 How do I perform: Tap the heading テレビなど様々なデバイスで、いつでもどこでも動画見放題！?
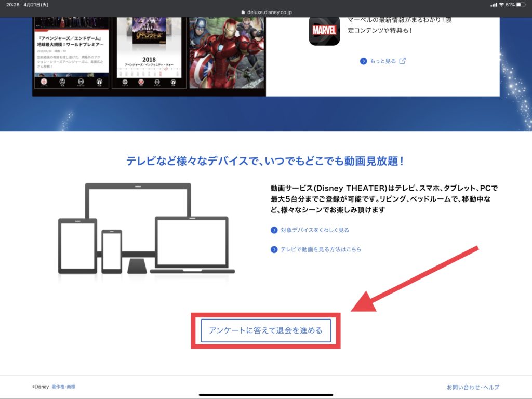click(265, 161)
